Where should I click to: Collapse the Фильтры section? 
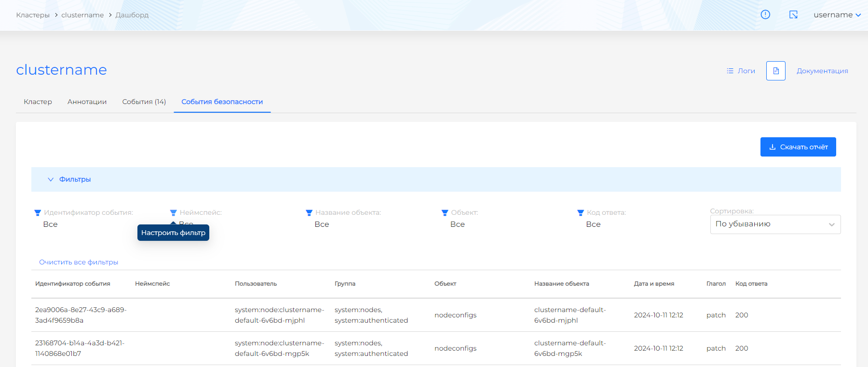69,179
